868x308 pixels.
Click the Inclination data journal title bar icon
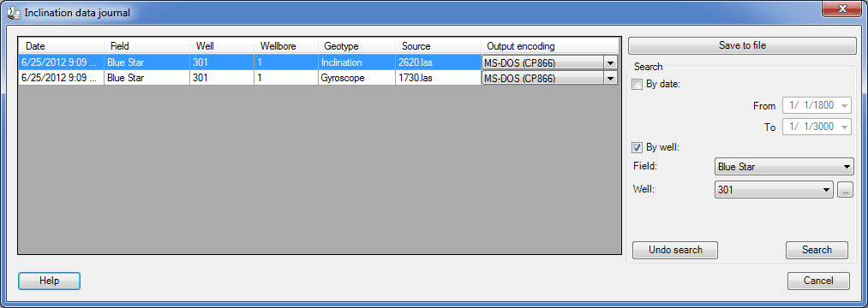(13, 12)
